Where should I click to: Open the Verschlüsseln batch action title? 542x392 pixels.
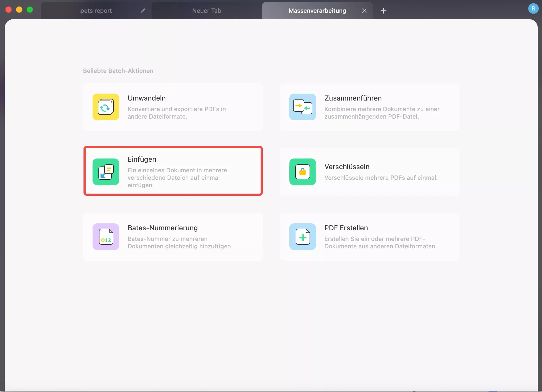click(347, 167)
